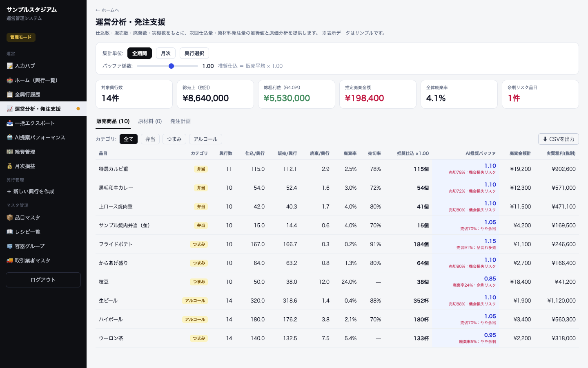Viewport: 588px width, 368px height.
Task: Click the book icon beside レシピ一覧
Action: [10, 232]
